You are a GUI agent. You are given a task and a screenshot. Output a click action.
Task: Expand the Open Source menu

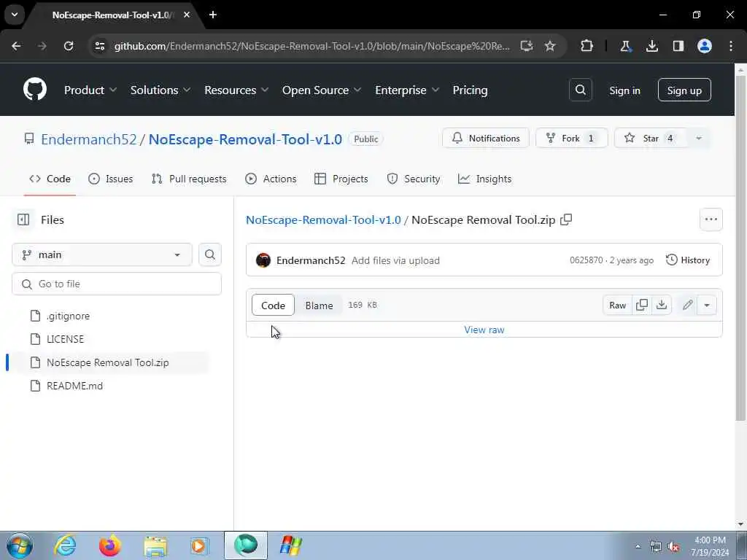322,90
